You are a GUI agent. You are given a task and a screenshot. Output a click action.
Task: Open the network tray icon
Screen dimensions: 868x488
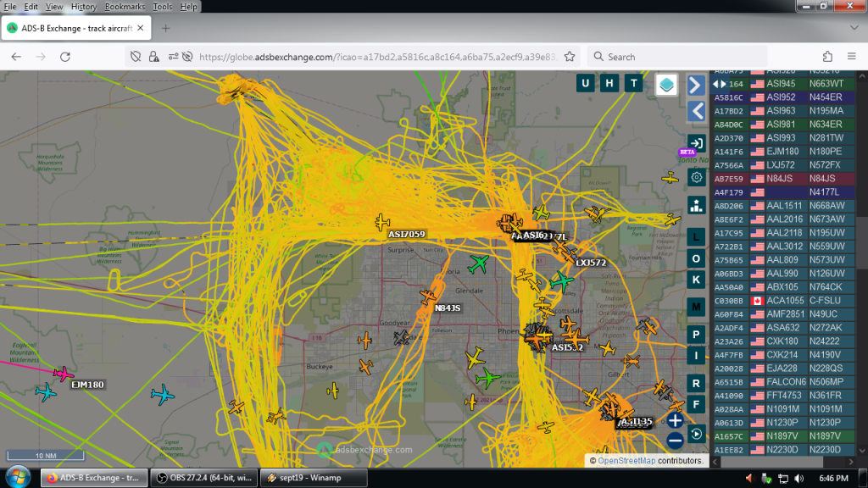(x=782, y=478)
